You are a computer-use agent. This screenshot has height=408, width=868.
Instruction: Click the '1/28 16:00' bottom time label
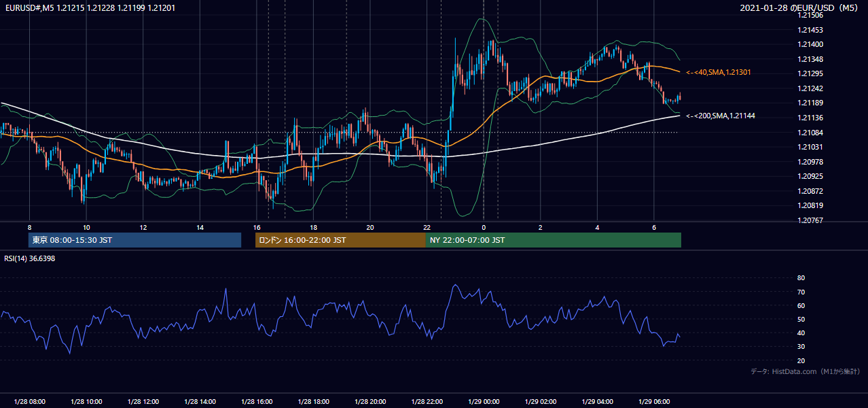257,402
